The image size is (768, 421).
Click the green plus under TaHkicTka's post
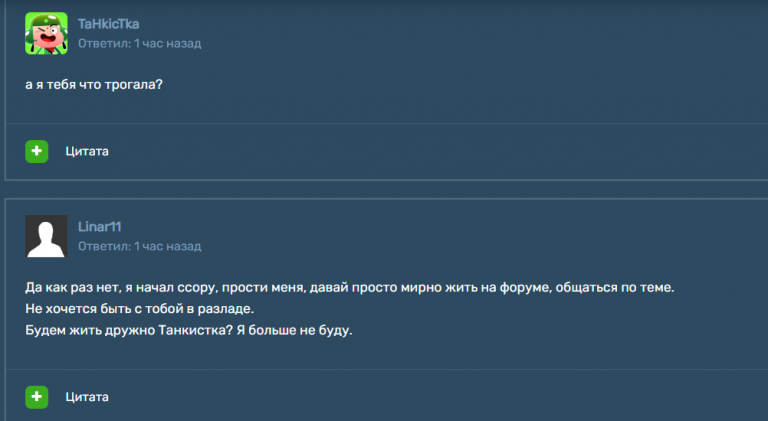[37, 151]
